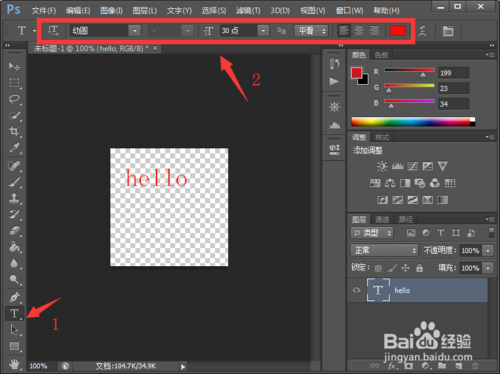Select the Clone Stamp tool
The image size is (500, 374).
tap(14, 198)
